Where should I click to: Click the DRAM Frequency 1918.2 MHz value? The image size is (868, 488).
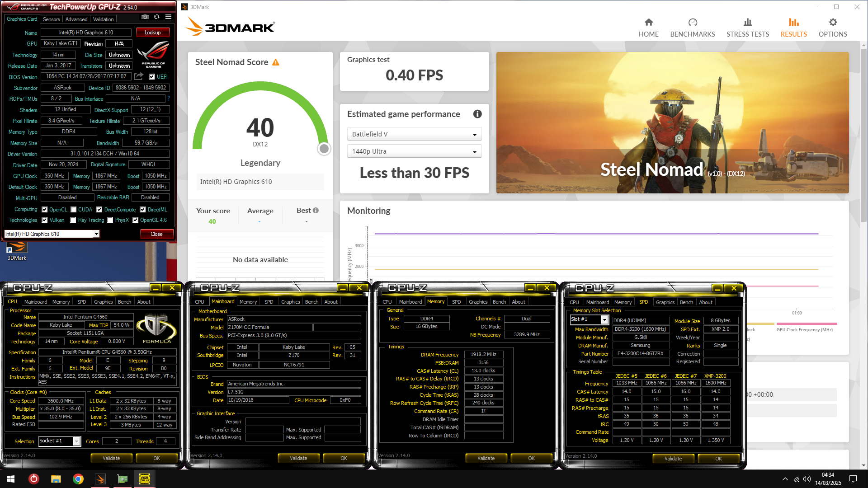[x=484, y=355]
